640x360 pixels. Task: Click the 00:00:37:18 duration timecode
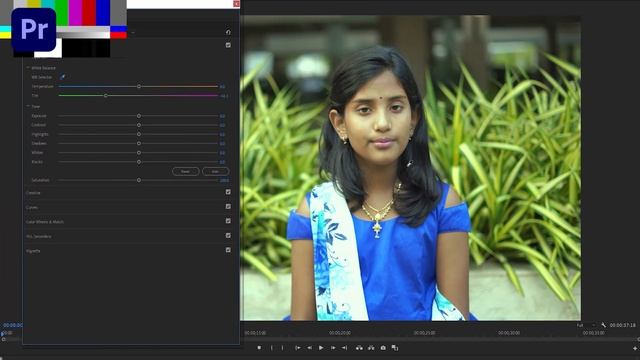(x=622, y=325)
